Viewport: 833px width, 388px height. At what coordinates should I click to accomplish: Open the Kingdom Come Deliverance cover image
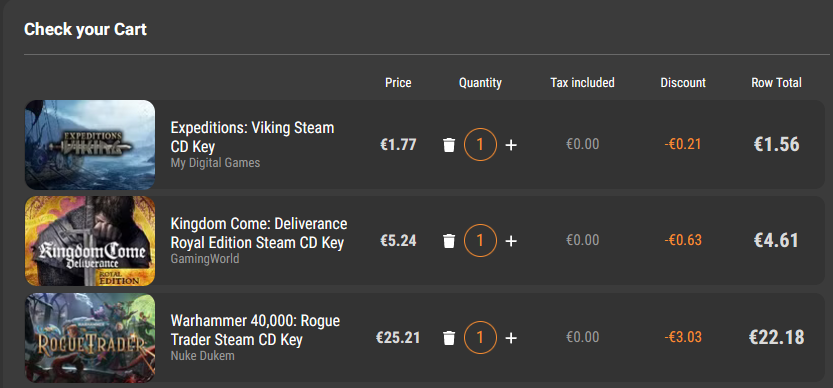[x=90, y=241]
